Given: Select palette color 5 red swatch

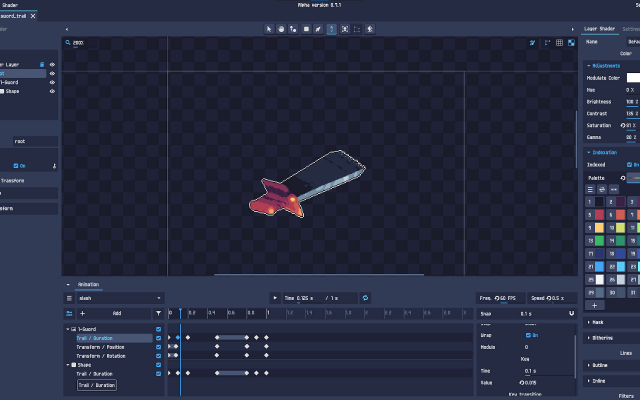Looking at the screenshot, I should tap(599, 215).
